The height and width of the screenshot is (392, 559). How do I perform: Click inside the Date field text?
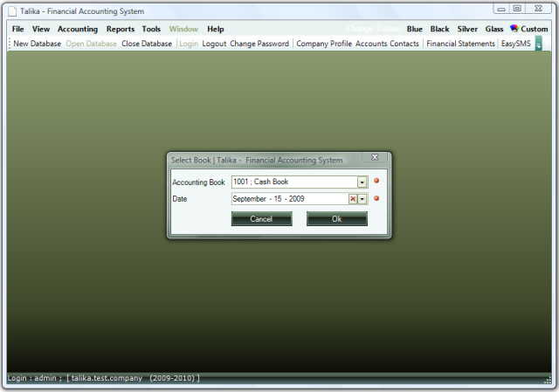pos(288,199)
